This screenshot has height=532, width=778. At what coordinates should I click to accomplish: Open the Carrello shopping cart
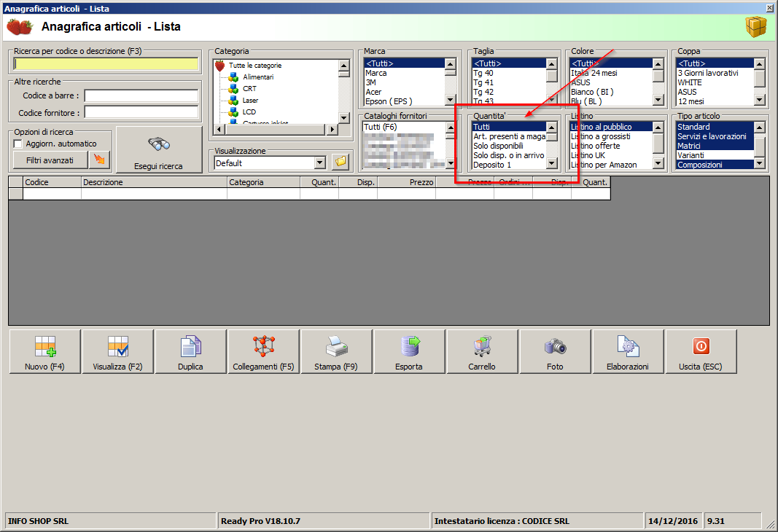[x=482, y=351]
